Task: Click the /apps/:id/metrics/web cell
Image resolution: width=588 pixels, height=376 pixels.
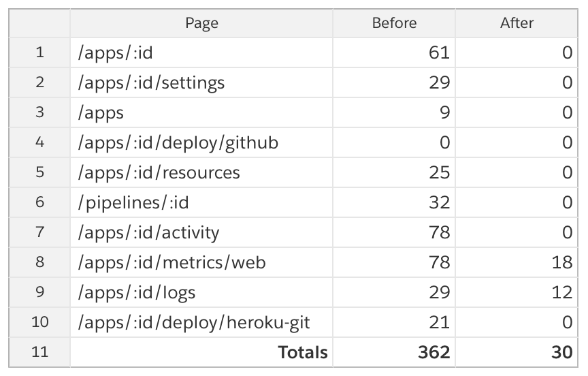Action: [x=201, y=262]
